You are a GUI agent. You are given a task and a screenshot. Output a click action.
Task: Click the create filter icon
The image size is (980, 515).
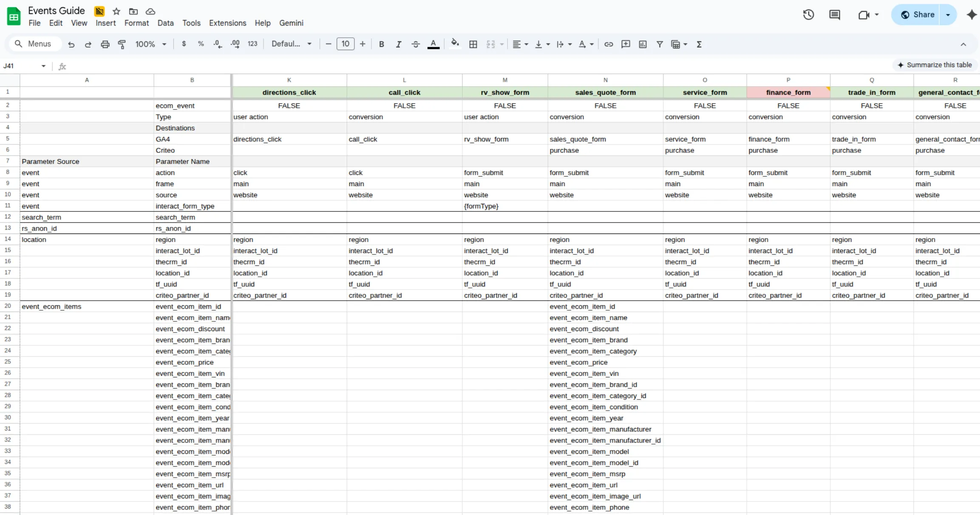[660, 44]
